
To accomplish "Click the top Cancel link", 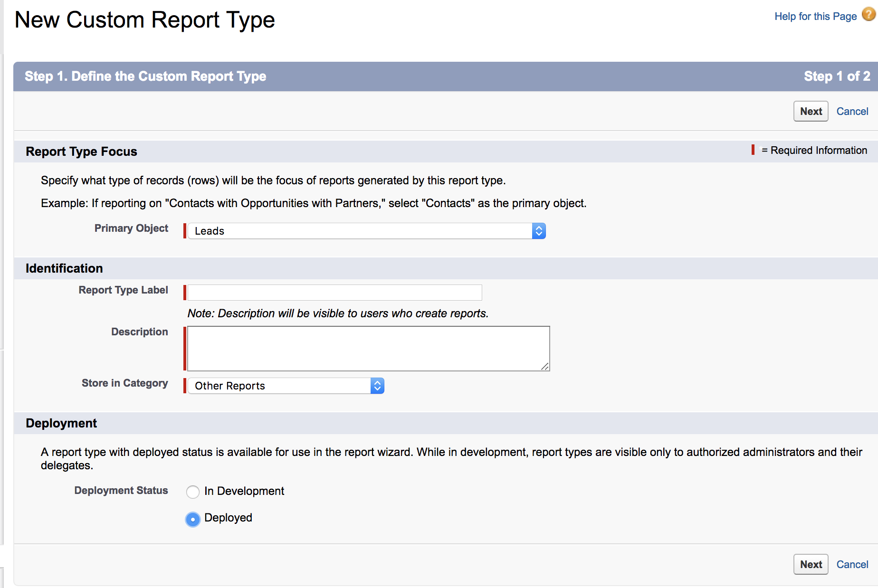I will pos(852,111).
